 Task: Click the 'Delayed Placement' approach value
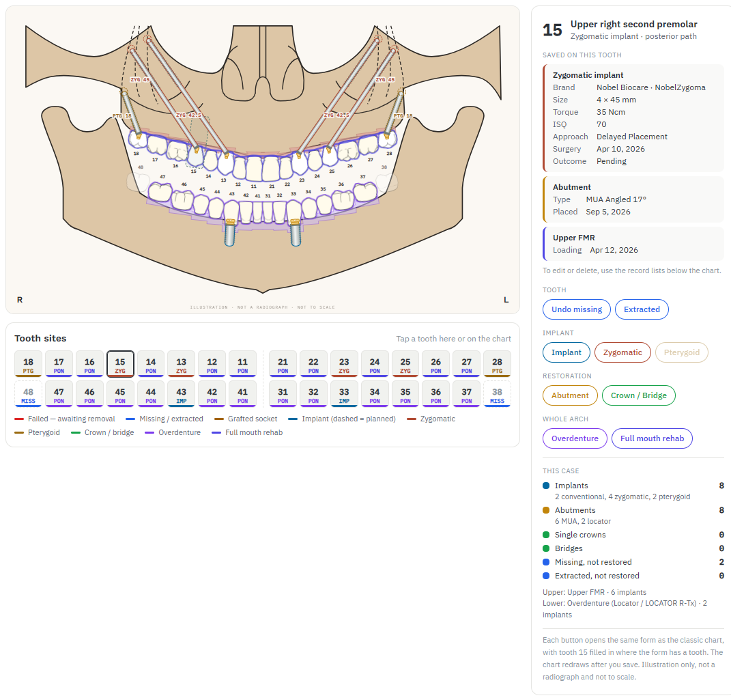click(632, 137)
